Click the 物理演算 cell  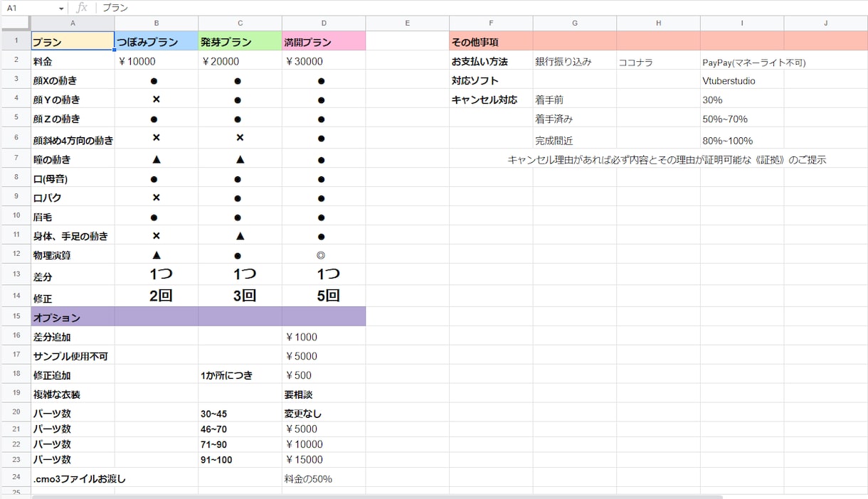pyautogui.click(x=73, y=254)
